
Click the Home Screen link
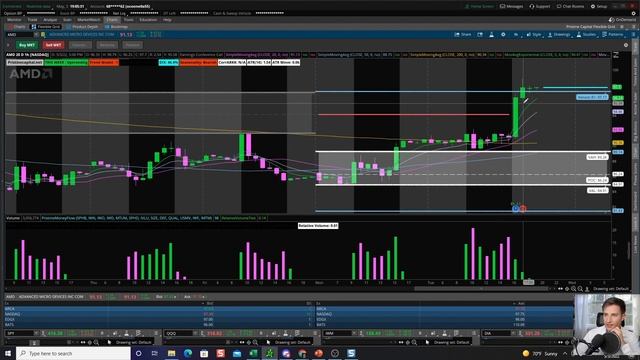(479, 7)
